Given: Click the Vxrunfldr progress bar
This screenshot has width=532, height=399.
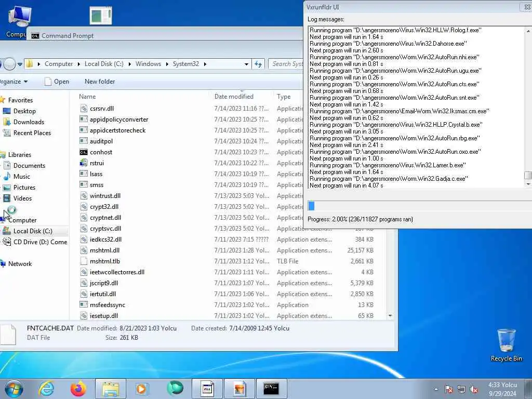Looking at the screenshot, I should tap(419, 206).
